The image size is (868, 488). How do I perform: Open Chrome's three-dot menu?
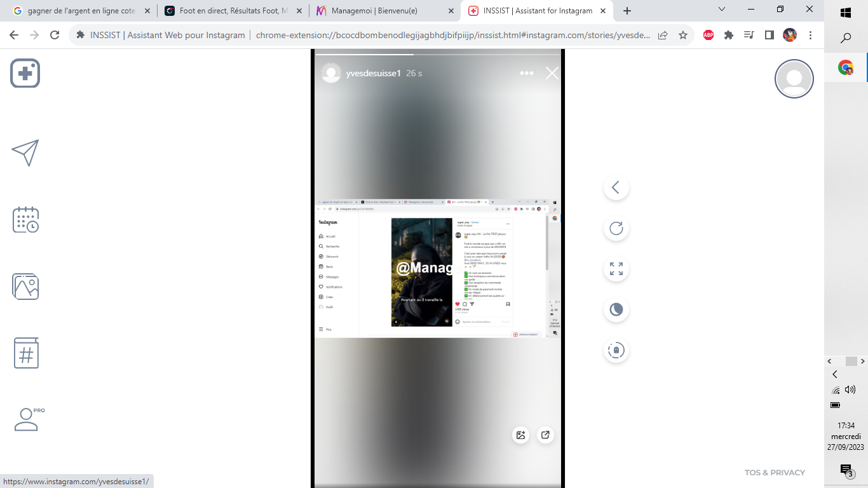pos(811,36)
